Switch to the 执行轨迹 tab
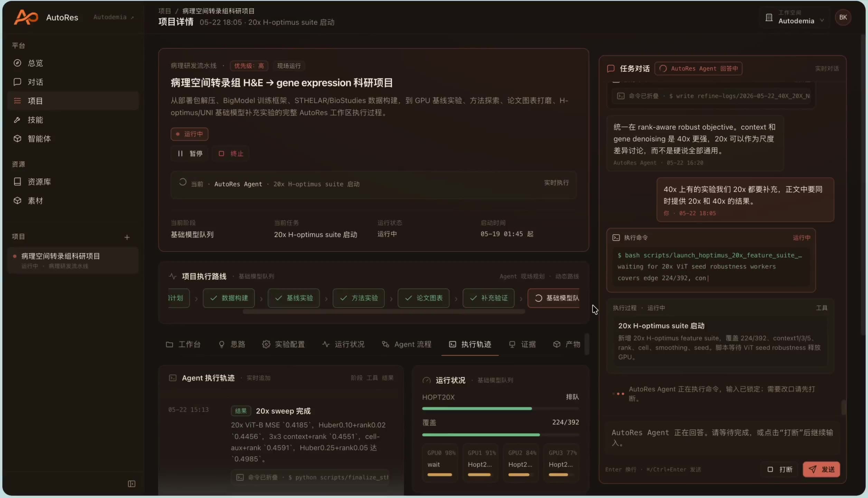 click(470, 344)
